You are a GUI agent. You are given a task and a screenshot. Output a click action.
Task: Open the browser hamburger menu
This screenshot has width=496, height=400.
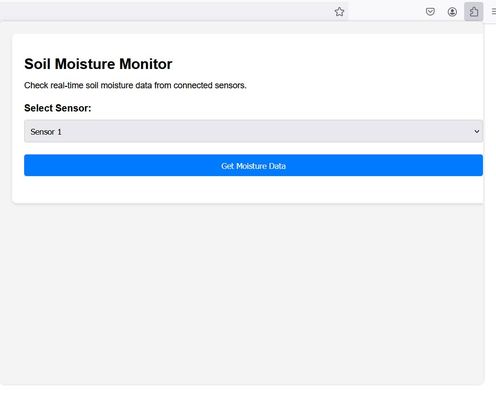coord(493,12)
